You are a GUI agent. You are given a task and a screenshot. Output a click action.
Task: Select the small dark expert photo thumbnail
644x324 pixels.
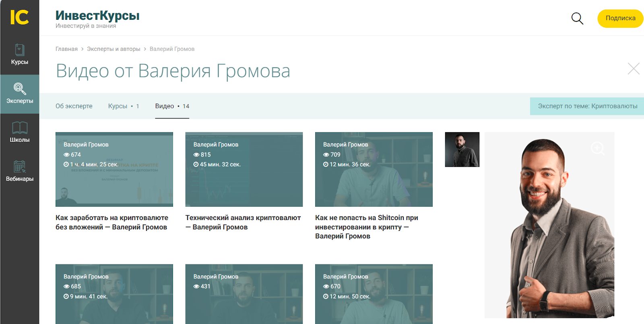pos(462,150)
